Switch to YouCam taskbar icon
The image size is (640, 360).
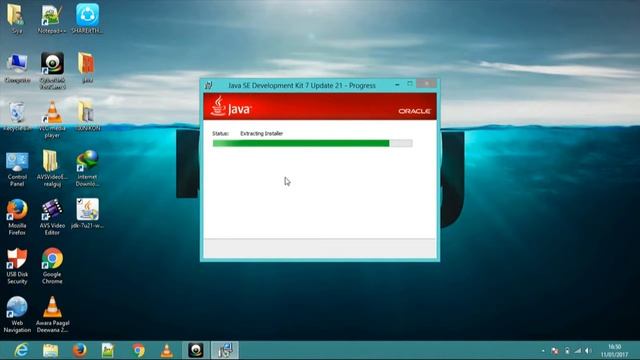point(196,350)
